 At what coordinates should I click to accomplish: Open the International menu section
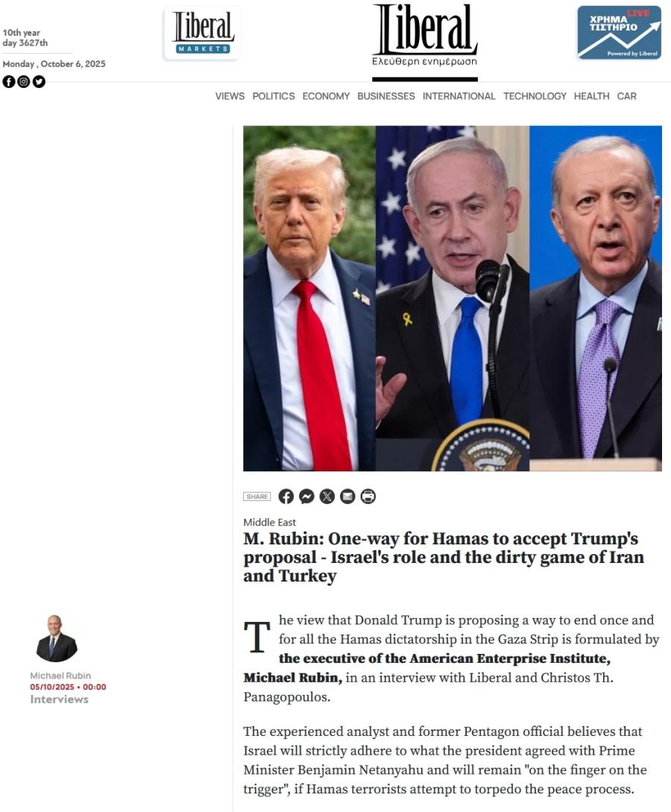tap(459, 96)
